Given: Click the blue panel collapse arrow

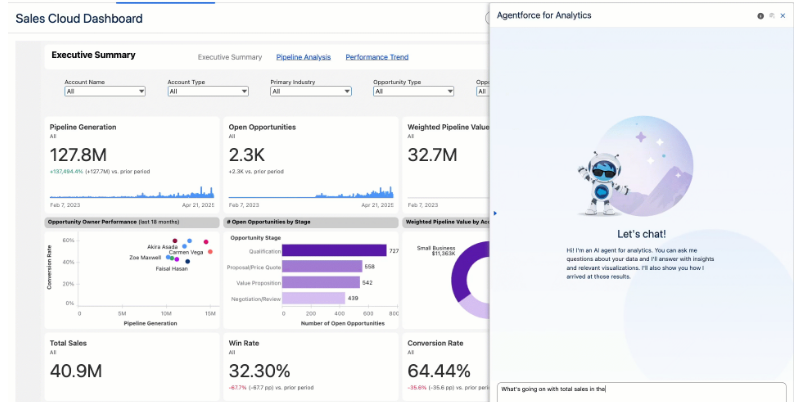Looking at the screenshot, I should tap(495, 212).
